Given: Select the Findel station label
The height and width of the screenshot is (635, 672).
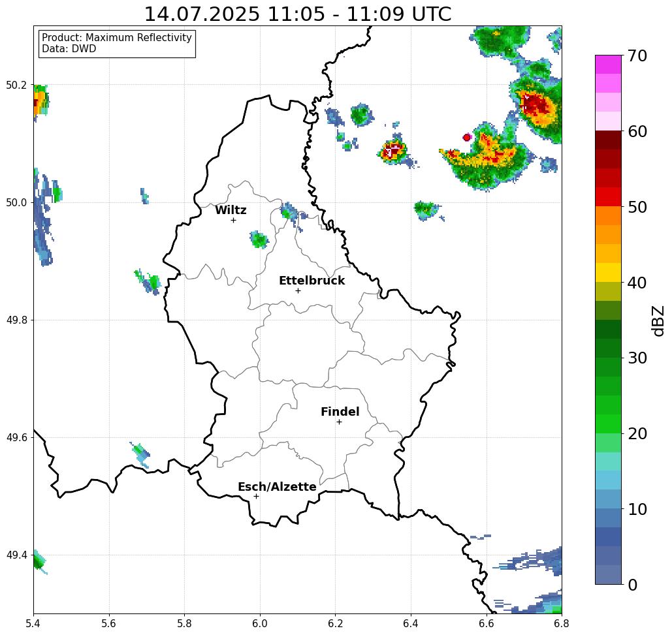Looking at the screenshot, I should coord(340,412).
